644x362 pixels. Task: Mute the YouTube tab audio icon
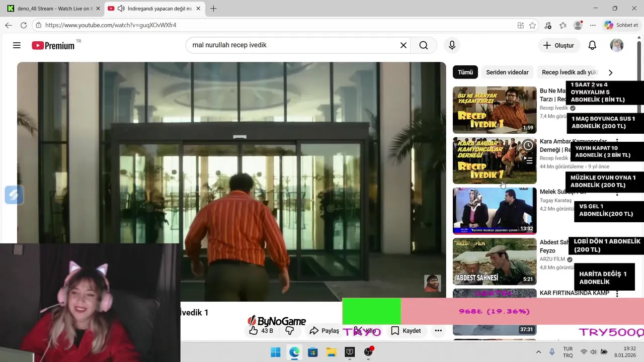point(121,9)
